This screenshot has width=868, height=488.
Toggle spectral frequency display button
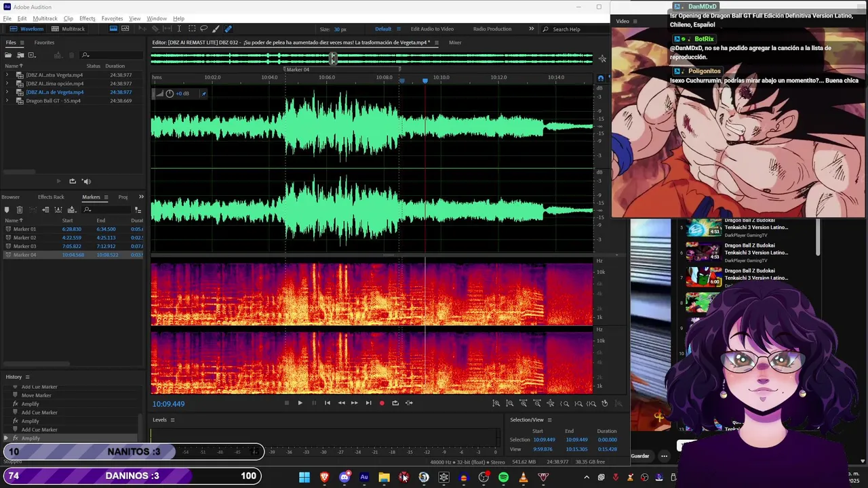click(113, 28)
